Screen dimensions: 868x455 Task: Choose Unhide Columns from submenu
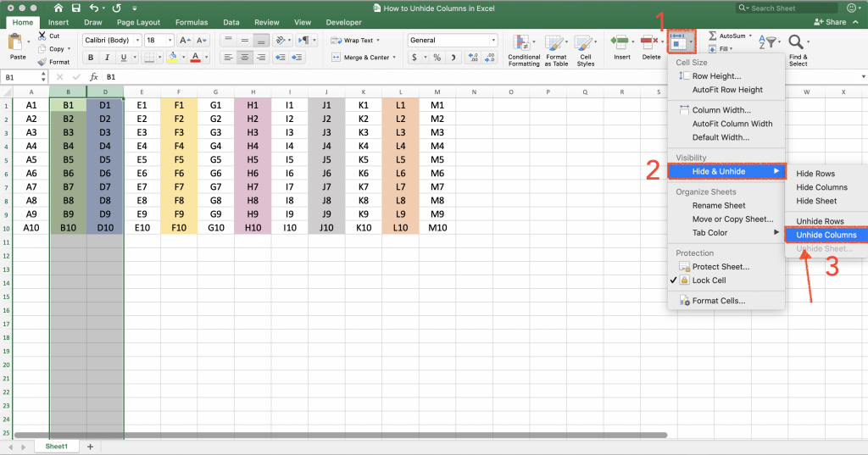point(826,235)
